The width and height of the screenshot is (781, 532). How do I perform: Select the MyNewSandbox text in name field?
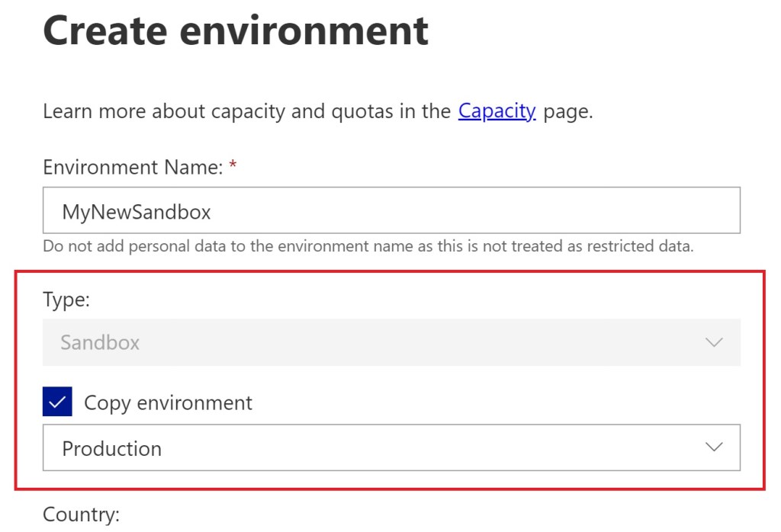pyautogui.click(x=137, y=212)
